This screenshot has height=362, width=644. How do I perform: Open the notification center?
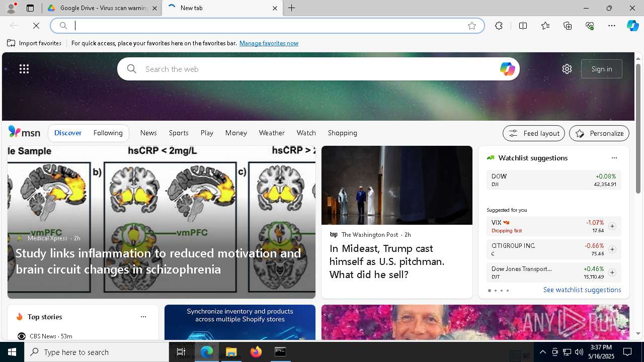627,352
